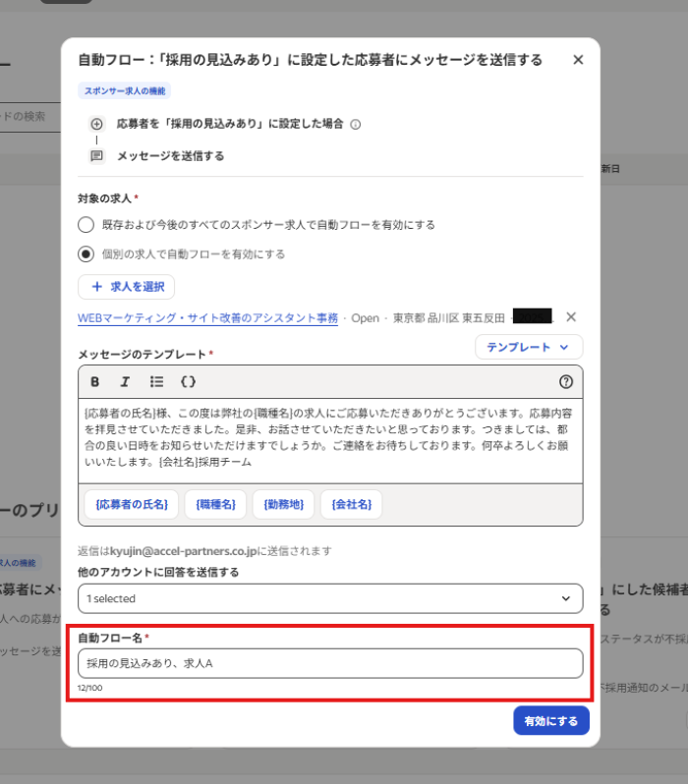Click the curly braces variable icon

[x=189, y=381]
